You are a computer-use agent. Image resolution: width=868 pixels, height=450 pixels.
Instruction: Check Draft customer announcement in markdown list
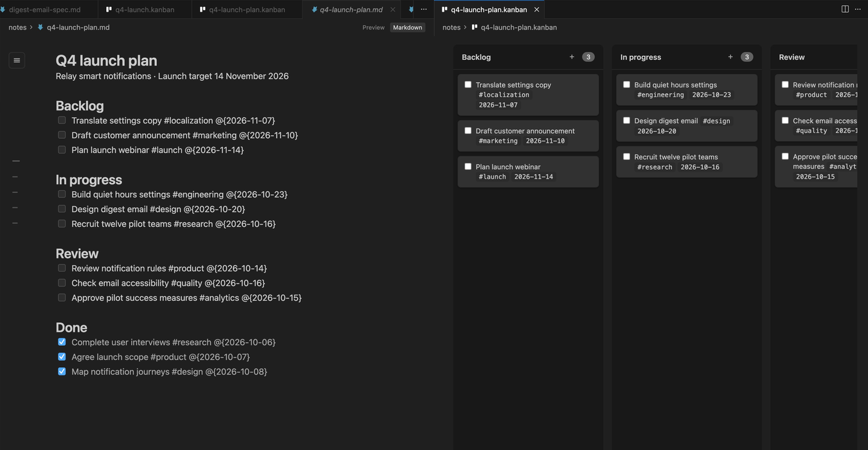click(x=62, y=135)
